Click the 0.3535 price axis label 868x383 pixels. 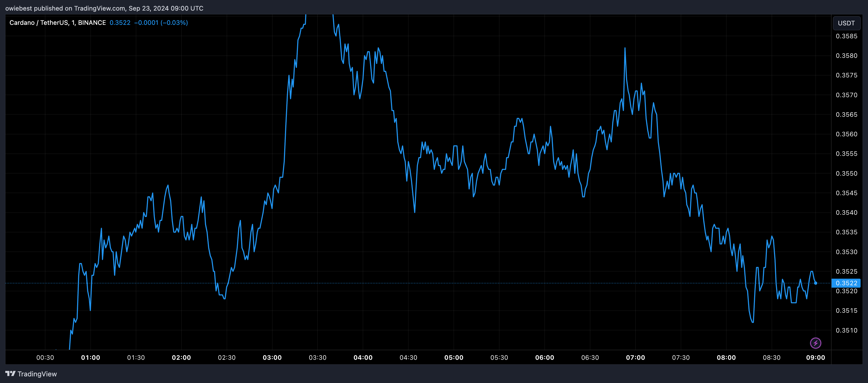pos(846,232)
